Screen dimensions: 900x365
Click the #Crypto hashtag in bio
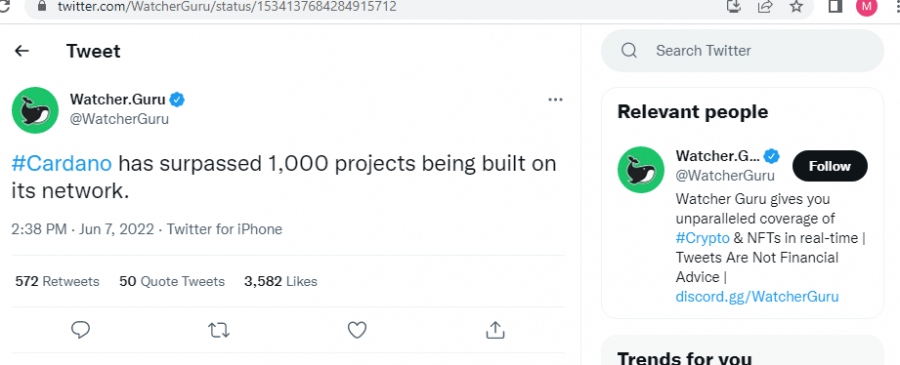[x=703, y=238]
